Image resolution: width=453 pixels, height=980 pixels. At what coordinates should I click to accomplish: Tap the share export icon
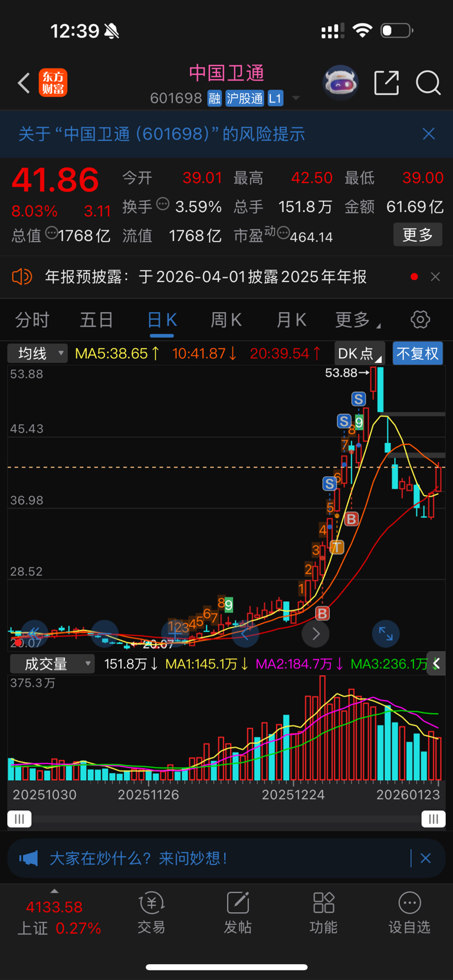387,83
